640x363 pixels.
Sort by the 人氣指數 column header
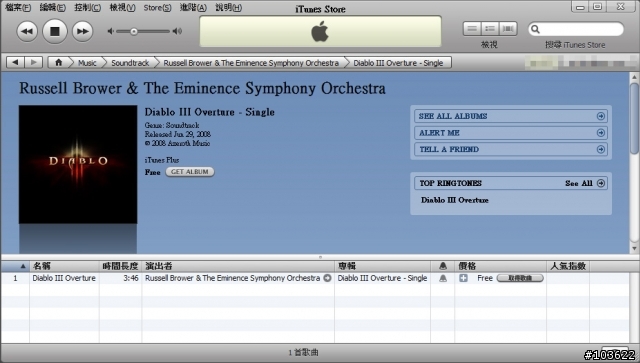click(x=568, y=266)
